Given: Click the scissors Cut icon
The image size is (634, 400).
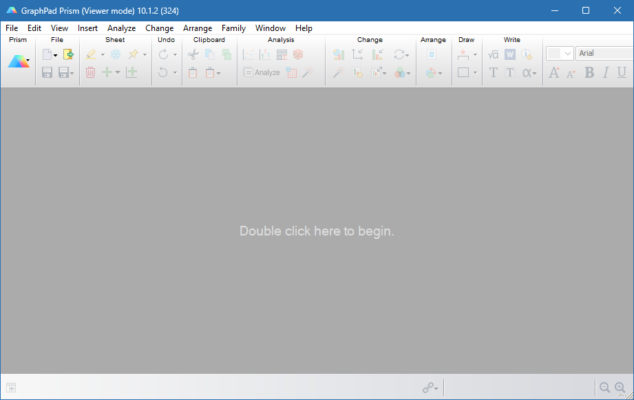Looking at the screenshot, I should point(193,54).
